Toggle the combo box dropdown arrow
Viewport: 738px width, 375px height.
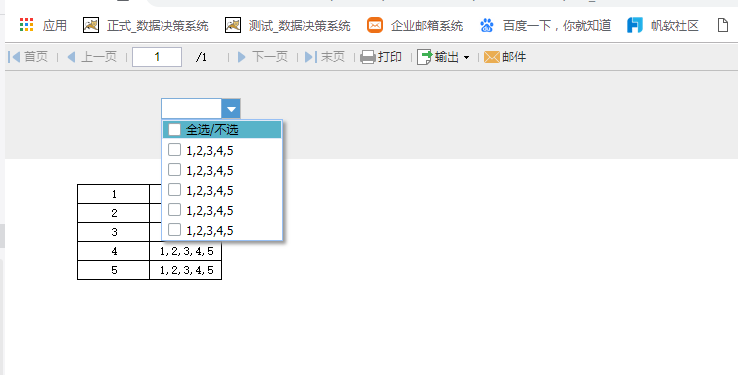coord(231,109)
